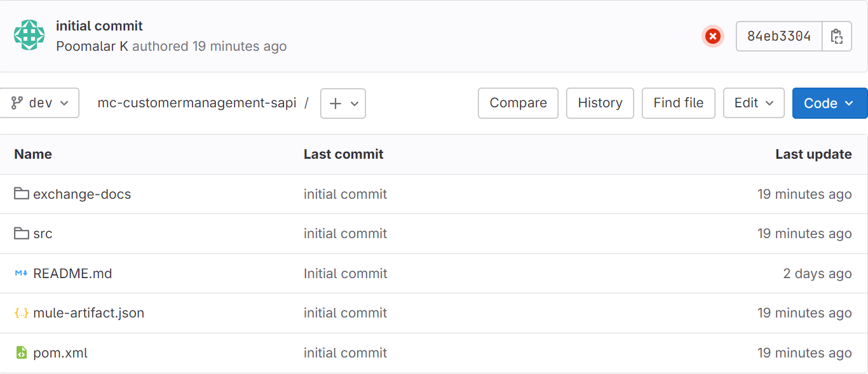The image size is (868, 374).
Task: Click the author avatar identicon
Action: point(29,36)
